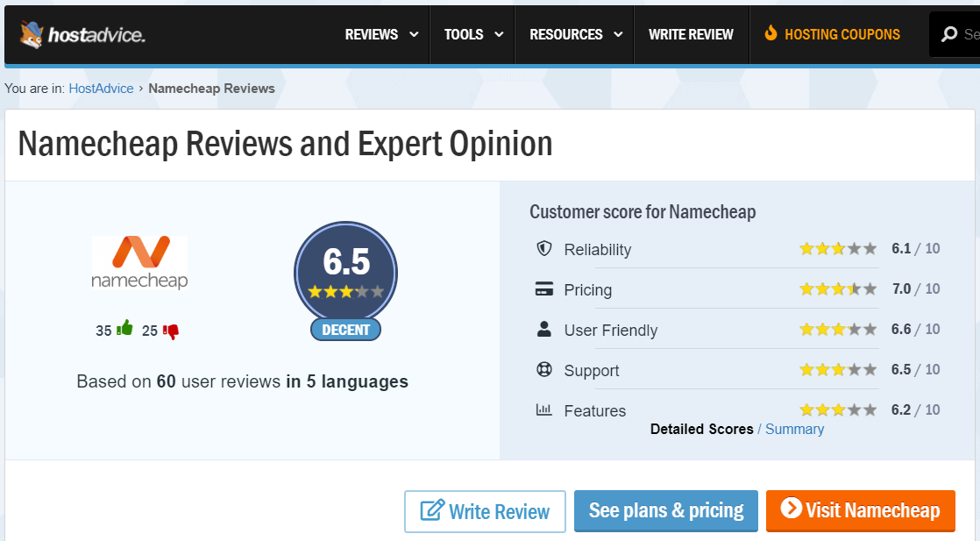Viewport: 980px width, 541px height.
Task: Click the search magnifier icon
Action: (x=949, y=34)
